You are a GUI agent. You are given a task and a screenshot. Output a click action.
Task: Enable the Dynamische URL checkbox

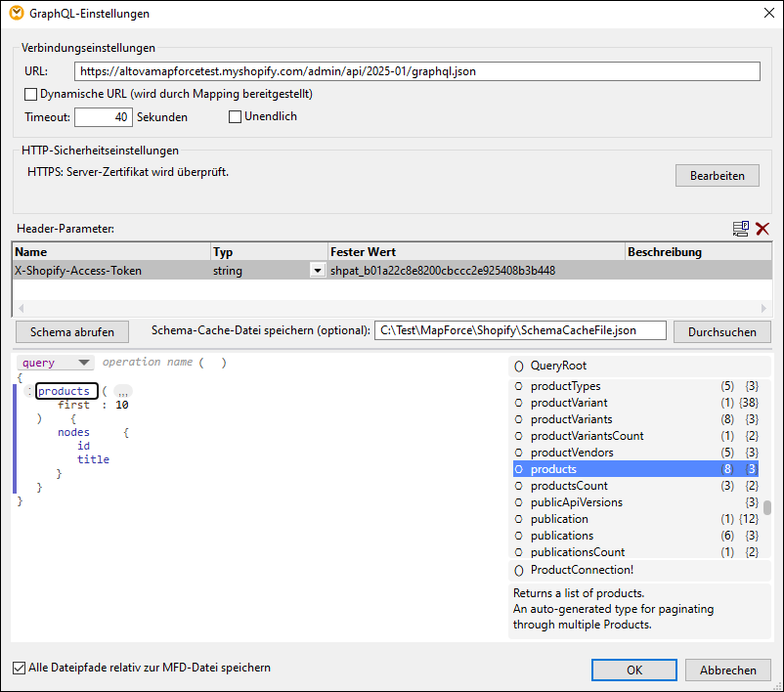[x=31, y=95]
